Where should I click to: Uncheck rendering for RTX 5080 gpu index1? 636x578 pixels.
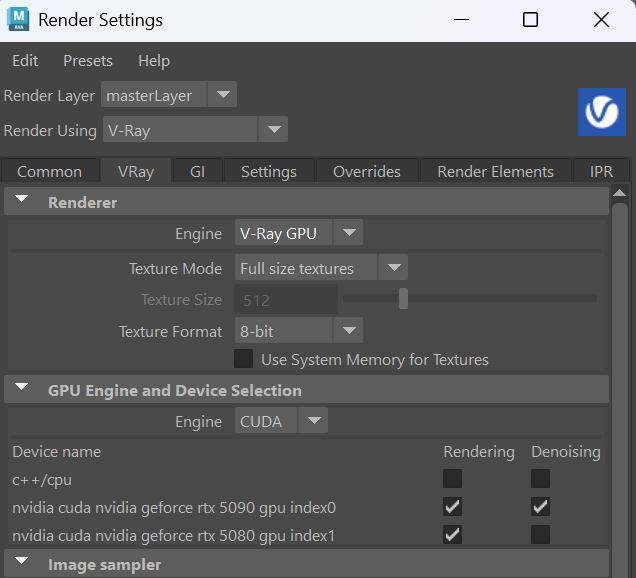[x=453, y=535]
